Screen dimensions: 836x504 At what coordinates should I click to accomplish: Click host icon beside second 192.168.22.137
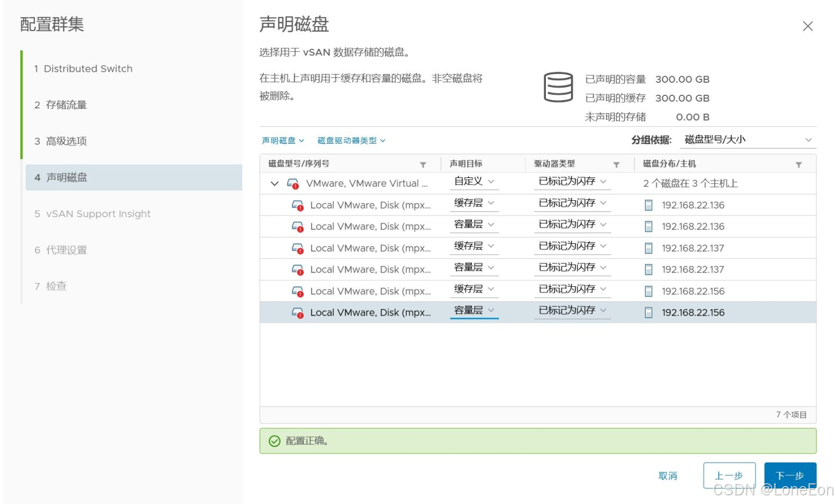pos(648,269)
